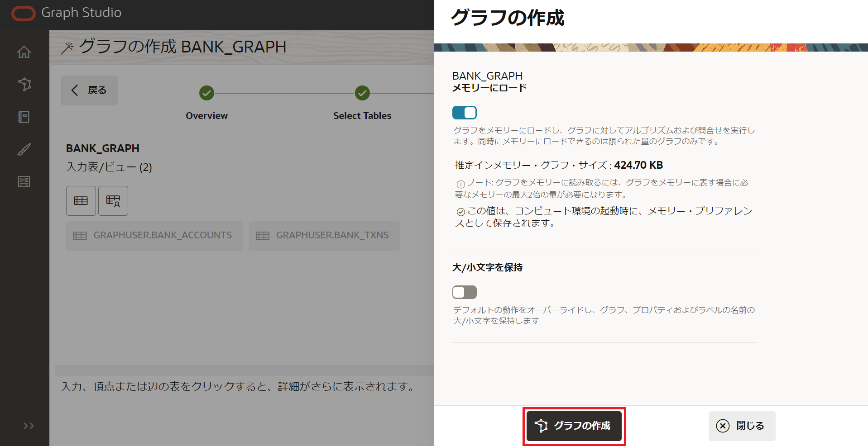
Task: Switch to the table view icon
Action: pyautogui.click(x=81, y=201)
